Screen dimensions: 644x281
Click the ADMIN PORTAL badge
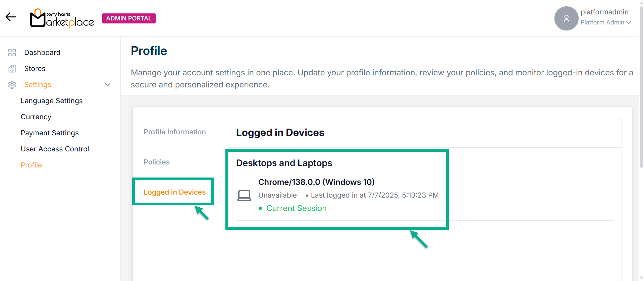[129, 18]
